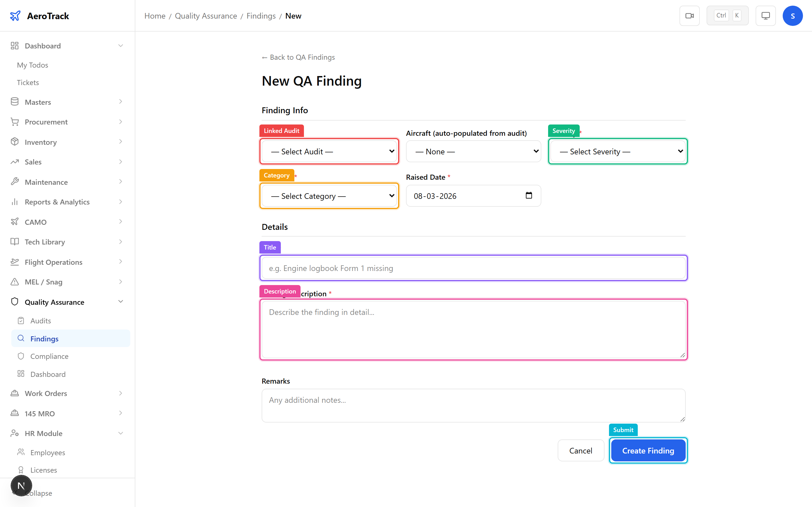Open the calendar picker on Raised Date field
Viewport: 812px width, 507px height.
529,195
